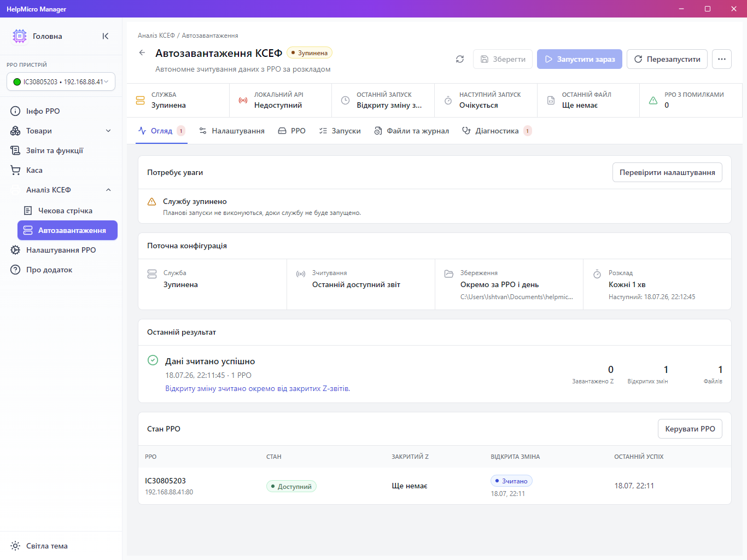Click the Закритий Z column header
This screenshot has width=747, height=560.
[x=410, y=457]
